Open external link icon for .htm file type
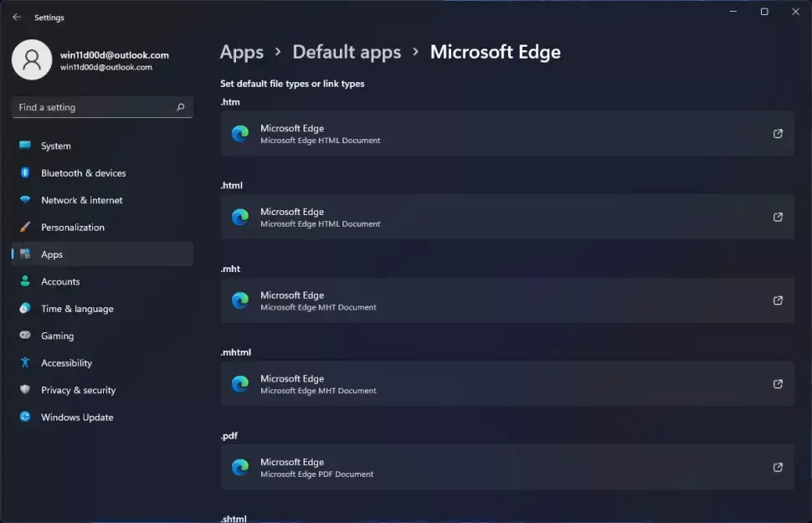The width and height of the screenshot is (812, 523). 778,134
